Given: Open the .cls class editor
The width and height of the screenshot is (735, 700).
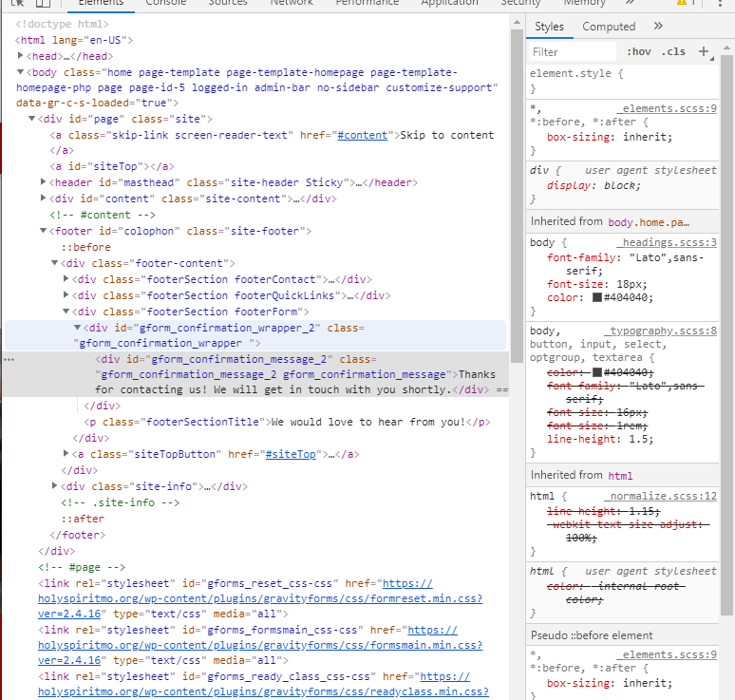Looking at the screenshot, I should coord(673,52).
